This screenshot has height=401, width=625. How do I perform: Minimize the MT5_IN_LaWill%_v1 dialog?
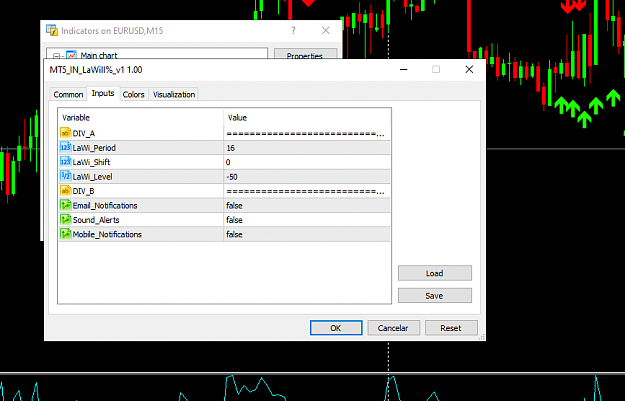click(404, 69)
